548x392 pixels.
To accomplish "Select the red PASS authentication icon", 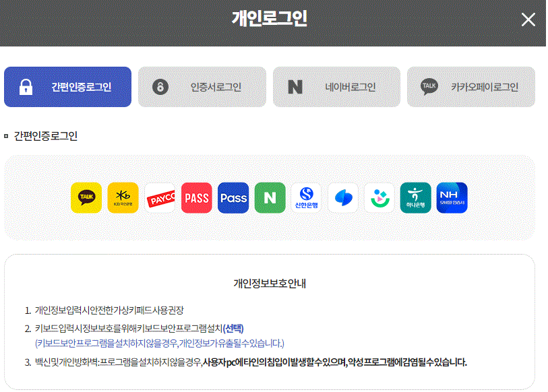I will pyautogui.click(x=196, y=197).
